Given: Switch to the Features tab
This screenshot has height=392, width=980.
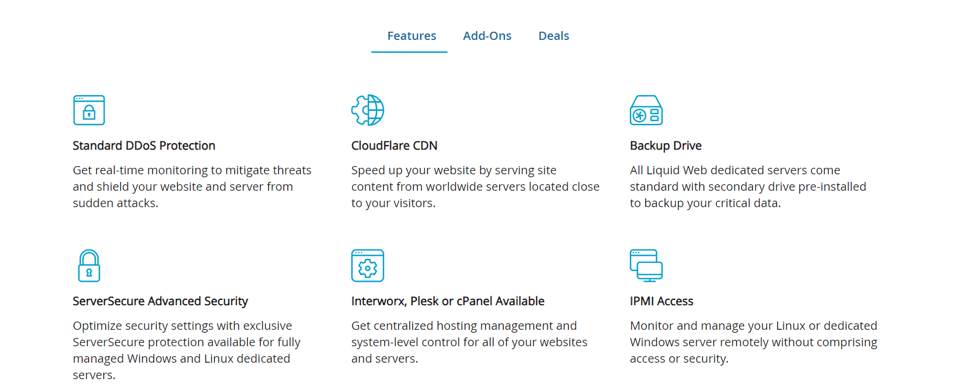Looking at the screenshot, I should click(412, 36).
